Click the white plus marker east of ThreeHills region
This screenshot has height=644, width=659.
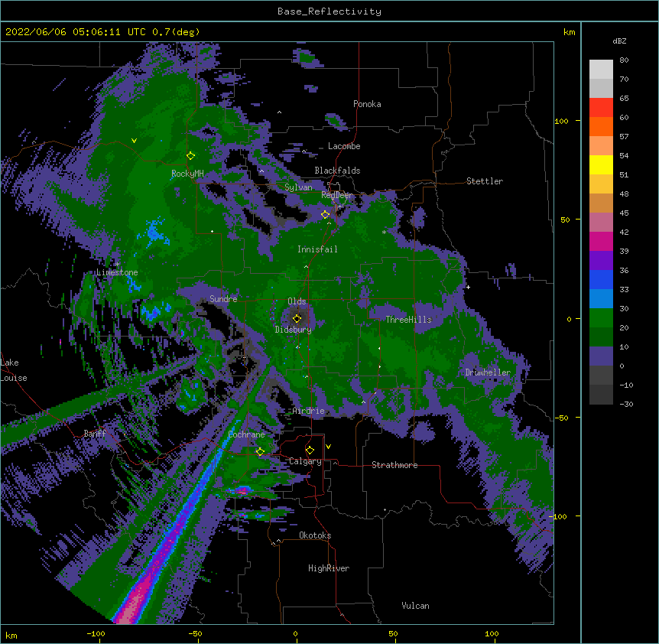pyautogui.click(x=468, y=287)
